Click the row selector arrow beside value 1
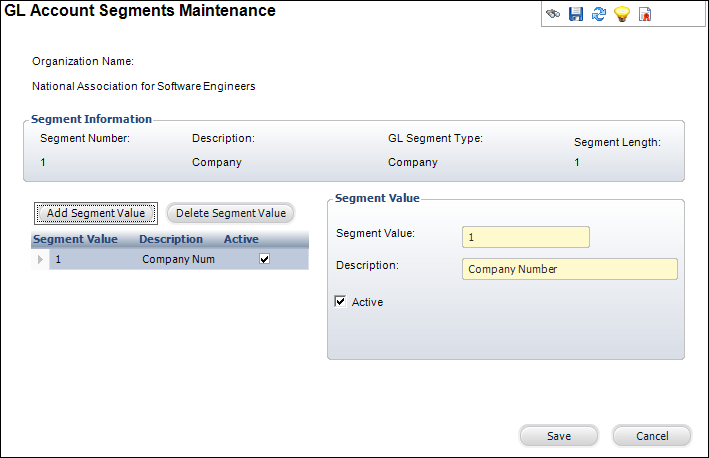The image size is (709, 458). click(41, 260)
